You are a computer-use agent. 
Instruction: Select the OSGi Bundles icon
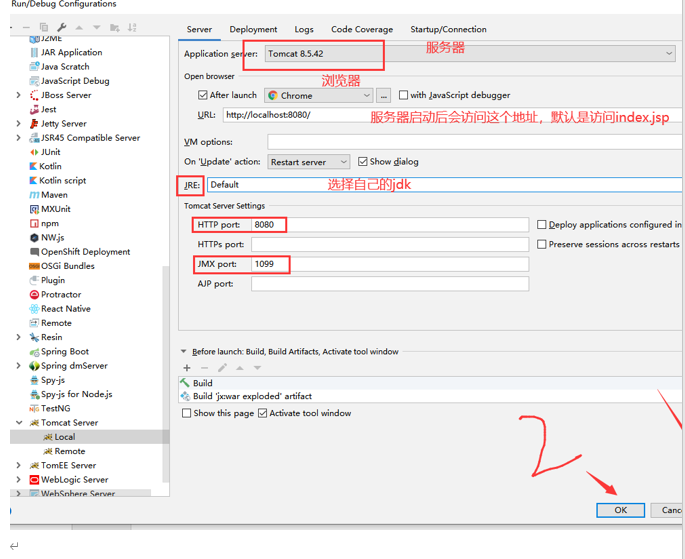coord(34,266)
